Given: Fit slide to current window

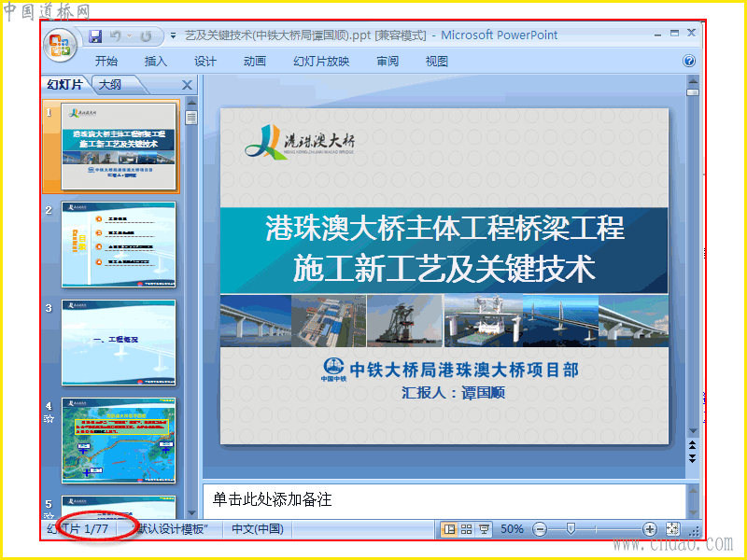Looking at the screenshot, I should (x=672, y=529).
